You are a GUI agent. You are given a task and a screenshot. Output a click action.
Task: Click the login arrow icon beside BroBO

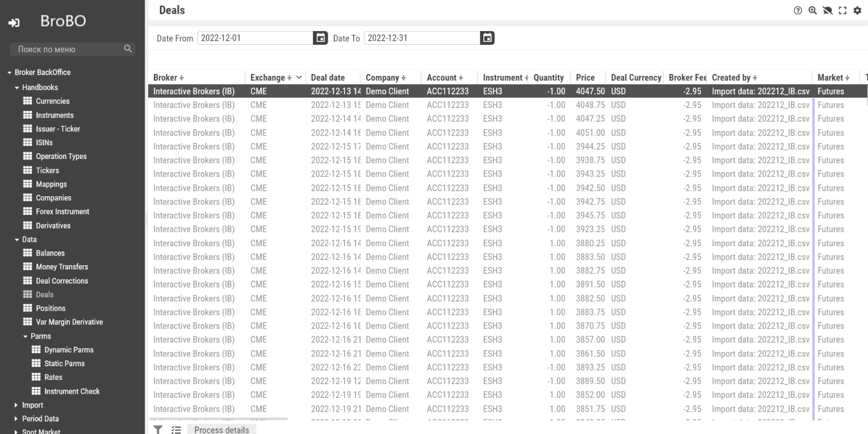click(x=14, y=22)
